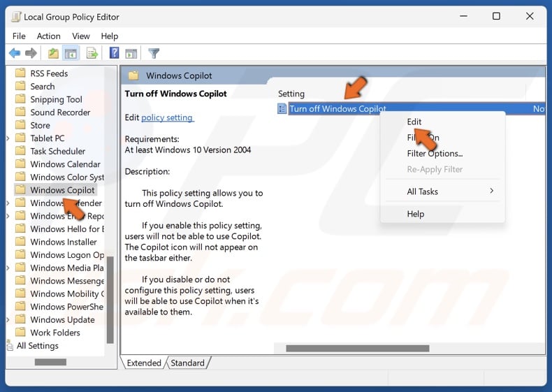Click the Export List toolbar icon
Viewport: 552px width, 392px height.
92,53
